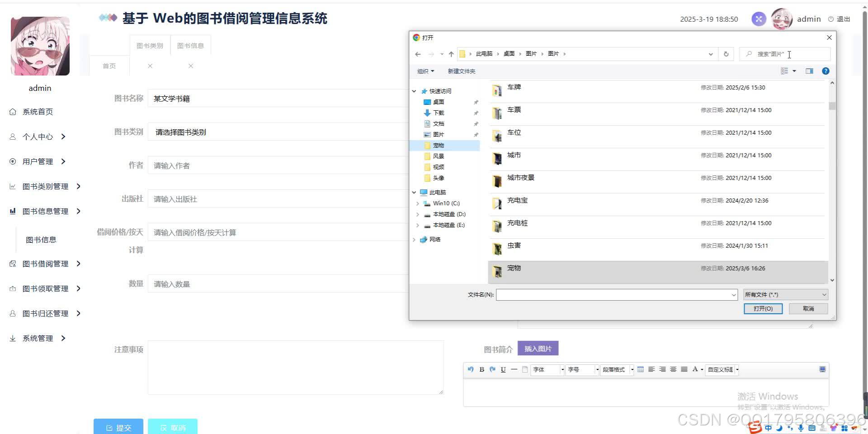868x434 pixels.
Task: Open 图书信息 submenu item in the sidebar
Action: point(41,240)
